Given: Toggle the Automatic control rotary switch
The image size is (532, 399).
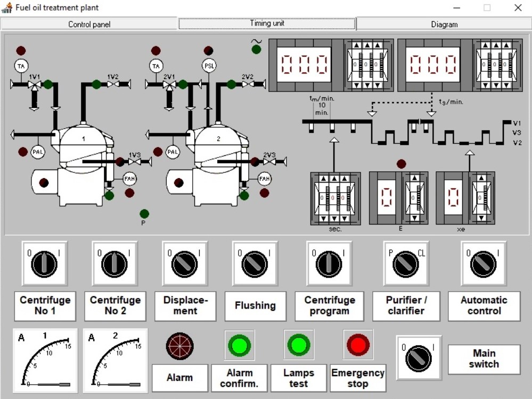Looking at the screenshot, I should [x=484, y=263].
